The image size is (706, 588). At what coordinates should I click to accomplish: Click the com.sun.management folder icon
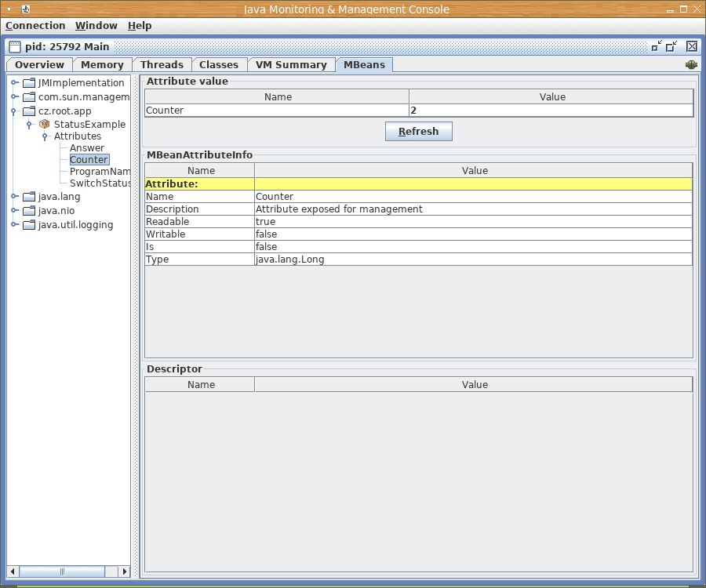(29, 97)
